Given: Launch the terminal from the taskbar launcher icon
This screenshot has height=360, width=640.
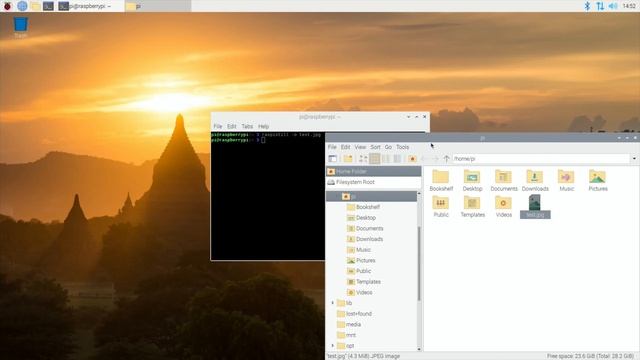Looking at the screenshot, I should [49, 6].
